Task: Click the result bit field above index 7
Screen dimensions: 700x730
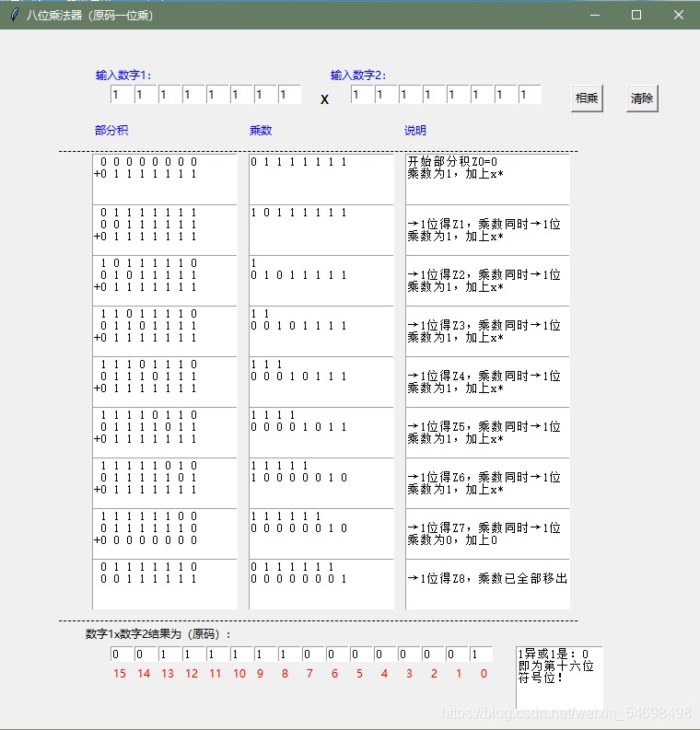Action: tap(313, 655)
